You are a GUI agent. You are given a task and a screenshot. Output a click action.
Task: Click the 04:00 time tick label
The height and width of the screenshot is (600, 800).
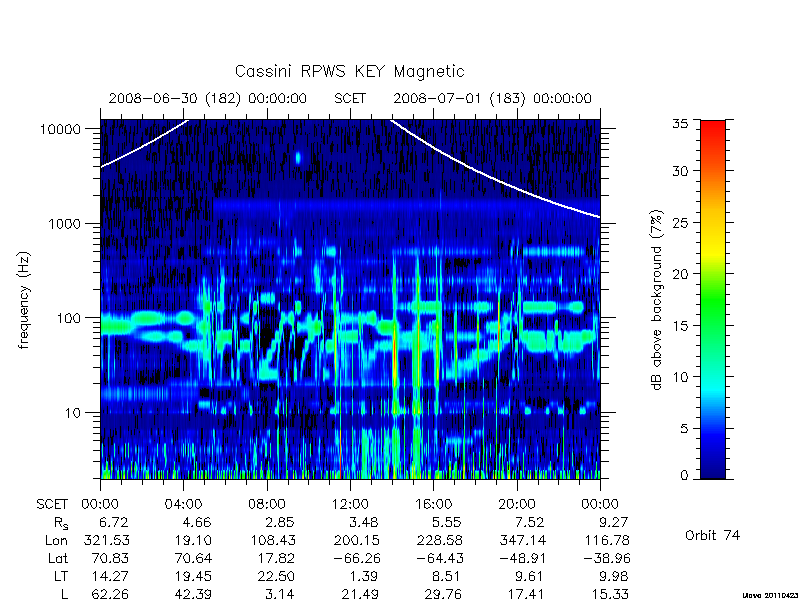pos(184,505)
